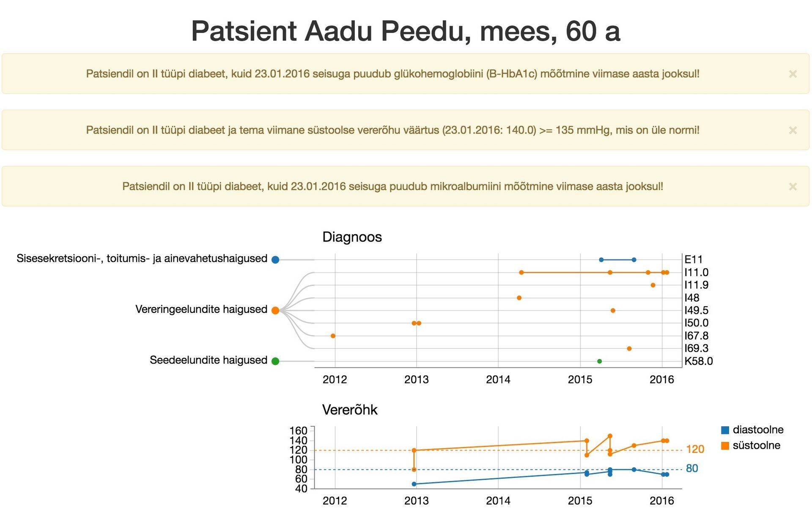Click the K58.0 diagnosis code label
The image size is (812, 510).
coord(698,361)
